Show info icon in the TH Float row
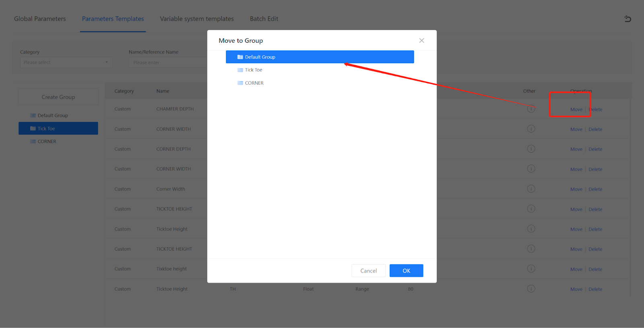This screenshot has width=644, height=328. click(x=531, y=289)
